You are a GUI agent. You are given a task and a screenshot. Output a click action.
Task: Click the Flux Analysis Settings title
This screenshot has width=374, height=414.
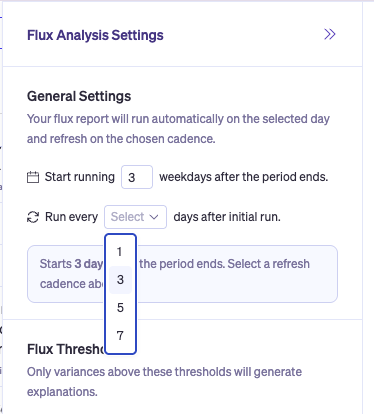click(x=95, y=35)
